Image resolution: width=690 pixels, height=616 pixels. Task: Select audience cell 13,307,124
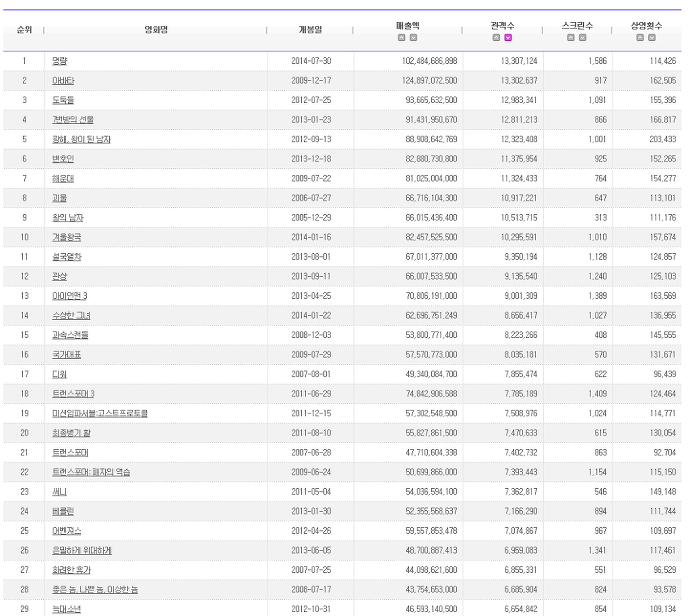[519, 61]
